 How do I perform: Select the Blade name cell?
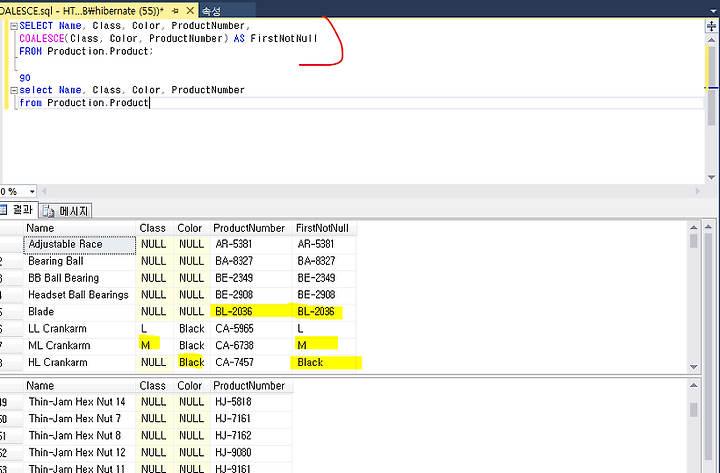pos(79,312)
